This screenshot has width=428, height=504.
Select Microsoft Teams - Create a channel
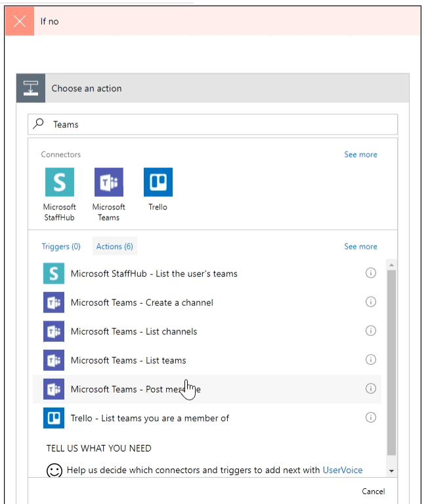point(142,303)
